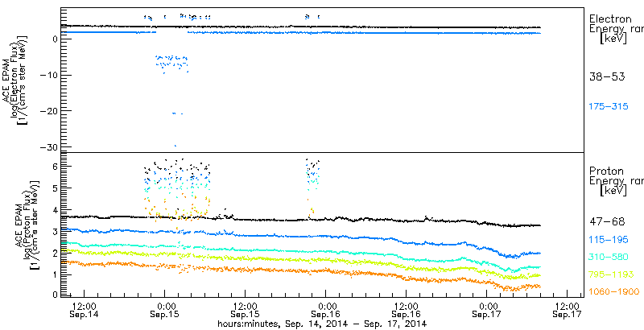Click the 4 tick on the proton axis
644x330 pixels.
pyautogui.click(x=53, y=210)
